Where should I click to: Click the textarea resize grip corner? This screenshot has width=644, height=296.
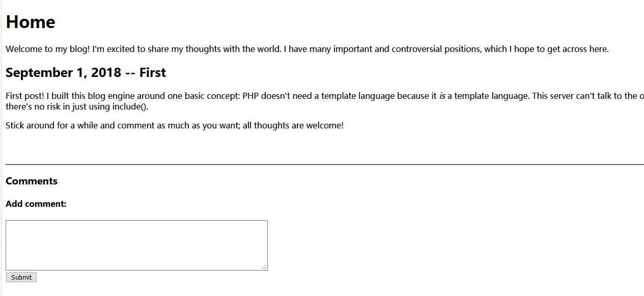[x=264, y=267]
